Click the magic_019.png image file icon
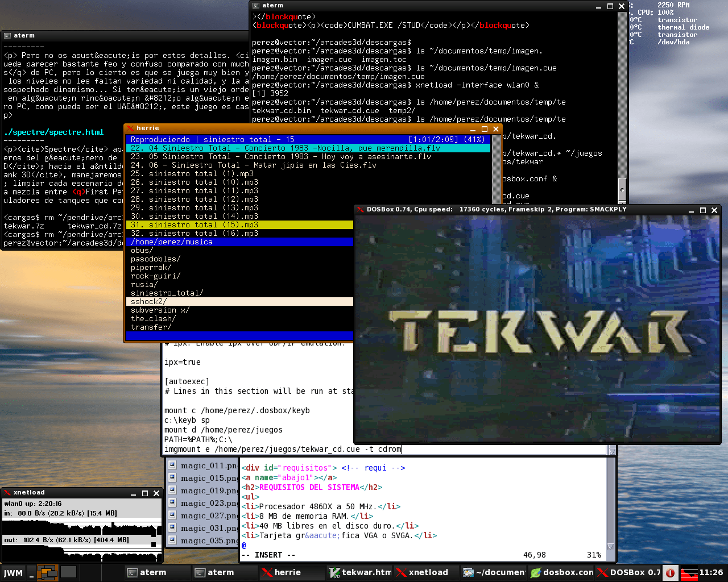Viewport: 728px width, 582px height. click(x=172, y=490)
